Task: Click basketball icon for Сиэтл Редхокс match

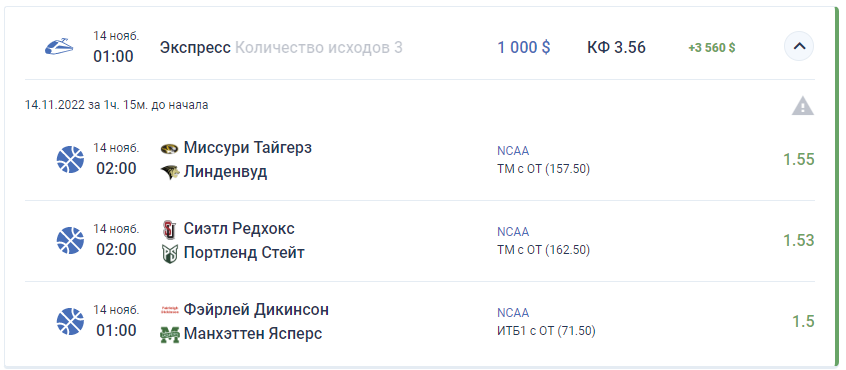Action: click(x=71, y=241)
